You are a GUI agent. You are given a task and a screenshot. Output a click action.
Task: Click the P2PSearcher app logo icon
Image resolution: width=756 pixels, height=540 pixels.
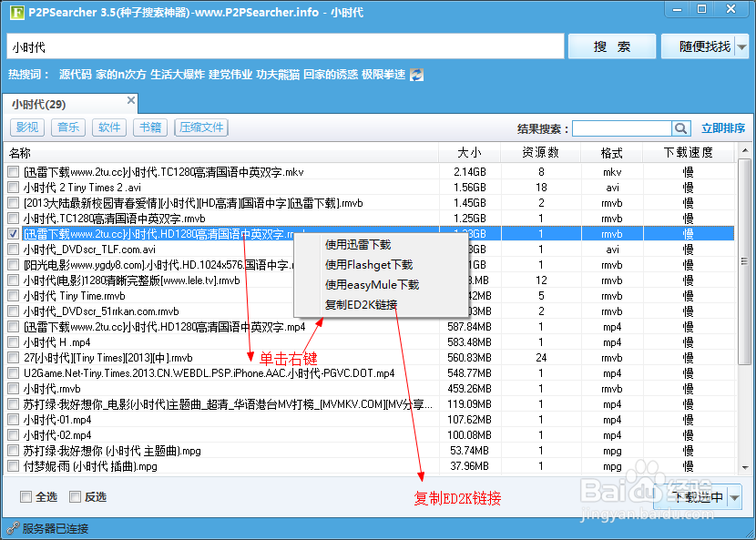coord(16,12)
